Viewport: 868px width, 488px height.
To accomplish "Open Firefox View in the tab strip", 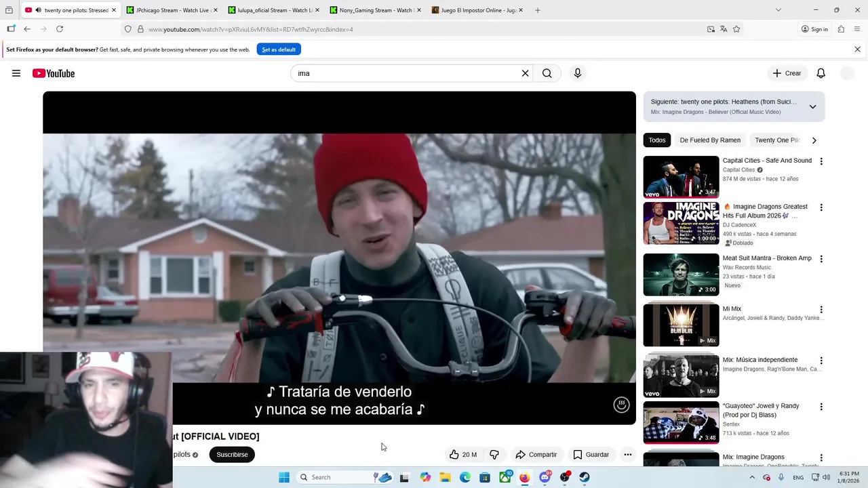I will pyautogui.click(x=9, y=10).
